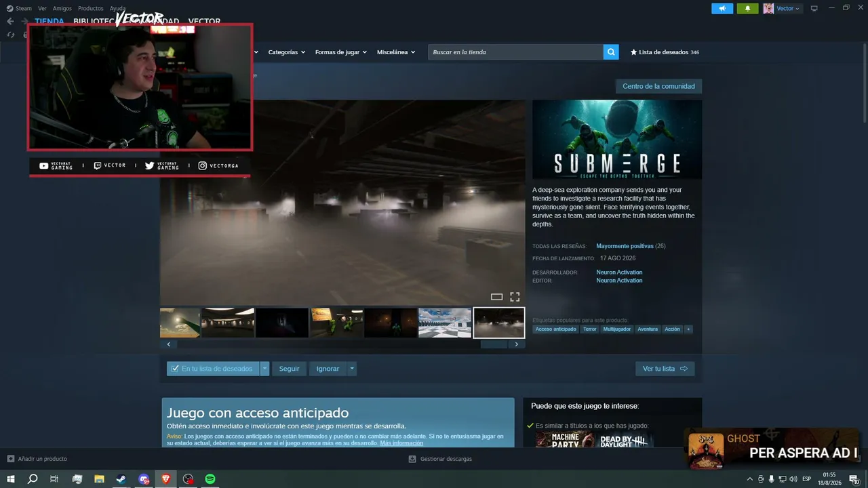Open the Miscelánea dropdown menu

coord(396,52)
